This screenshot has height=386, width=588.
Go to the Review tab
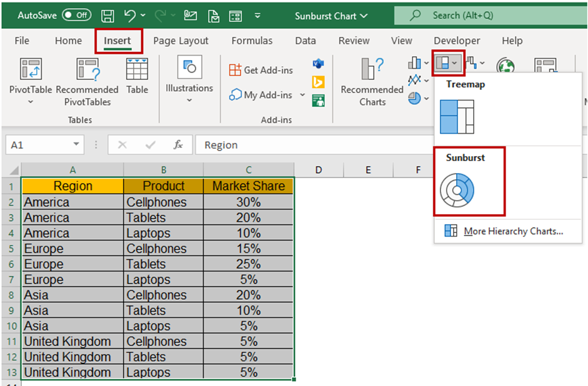point(354,41)
